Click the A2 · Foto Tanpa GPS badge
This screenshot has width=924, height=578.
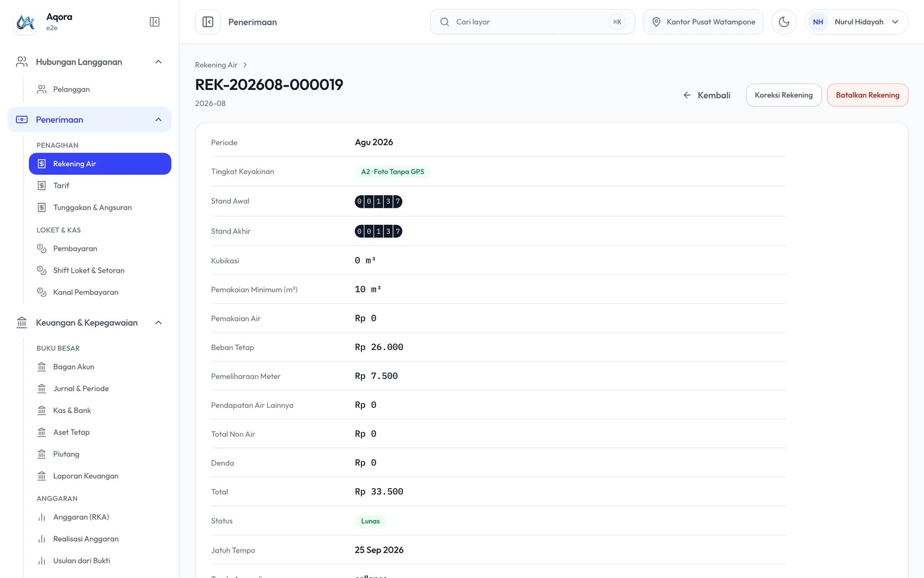(393, 172)
